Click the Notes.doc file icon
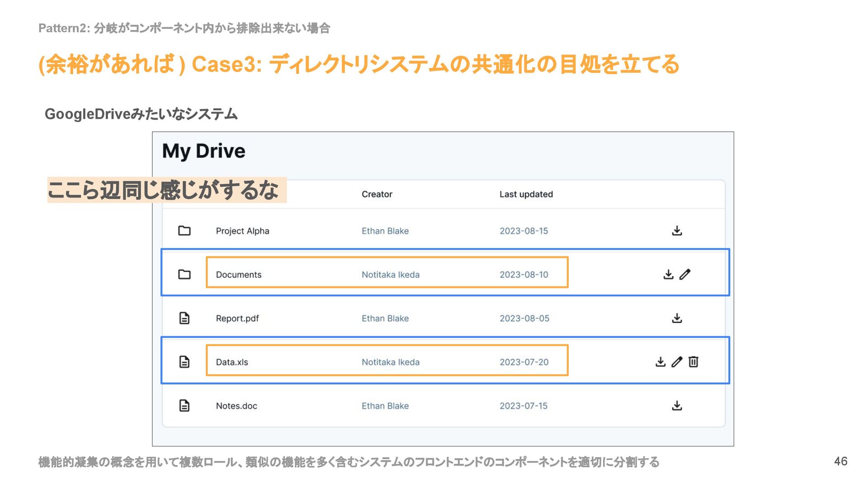The width and height of the screenshot is (868, 488). click(x=184, y=406)
